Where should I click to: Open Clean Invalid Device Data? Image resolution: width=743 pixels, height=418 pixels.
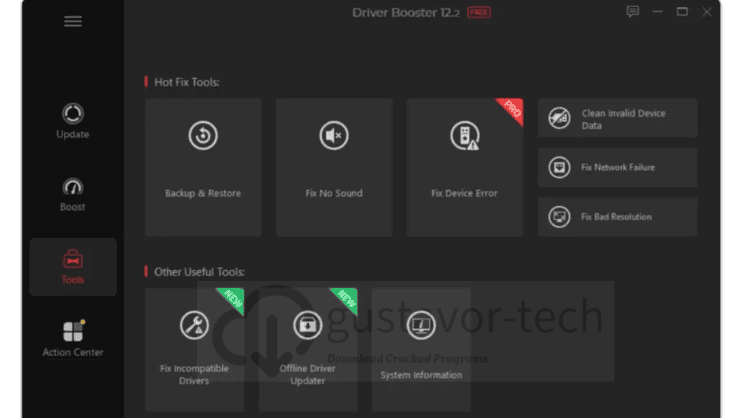click(x=617, y=118)
